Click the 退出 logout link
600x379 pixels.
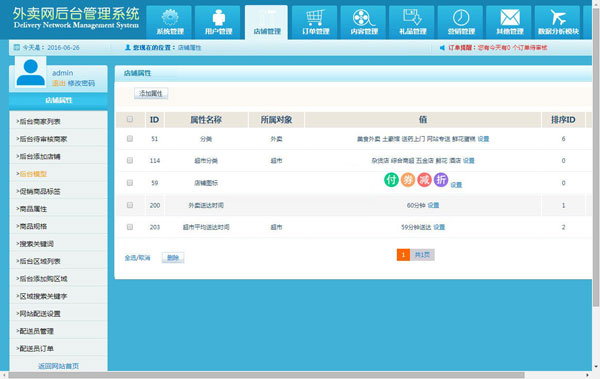click(59, 83)
